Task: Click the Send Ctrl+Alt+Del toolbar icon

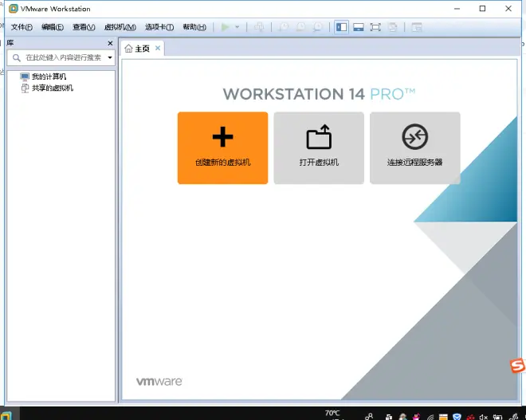Action: pos(259,27)
